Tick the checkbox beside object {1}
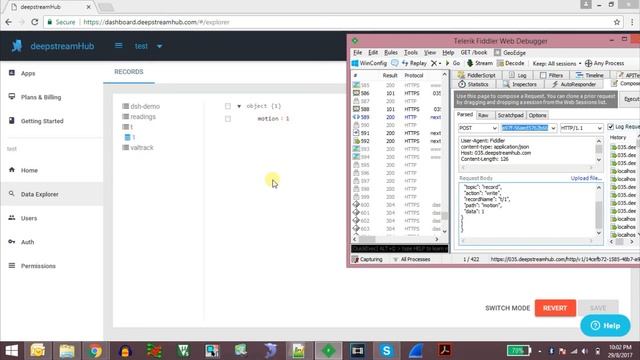 [x=228, y=106]
